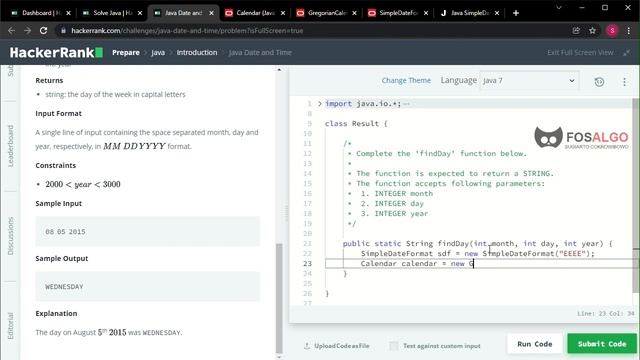
Task: Click the collapse full screen arrows icon
Action: pos(627,52)
